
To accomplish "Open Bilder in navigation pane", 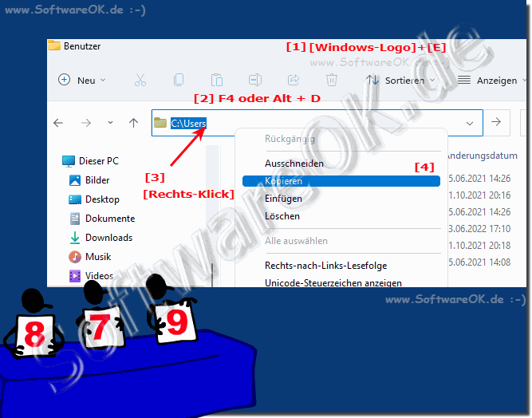I will coord(89,180).
